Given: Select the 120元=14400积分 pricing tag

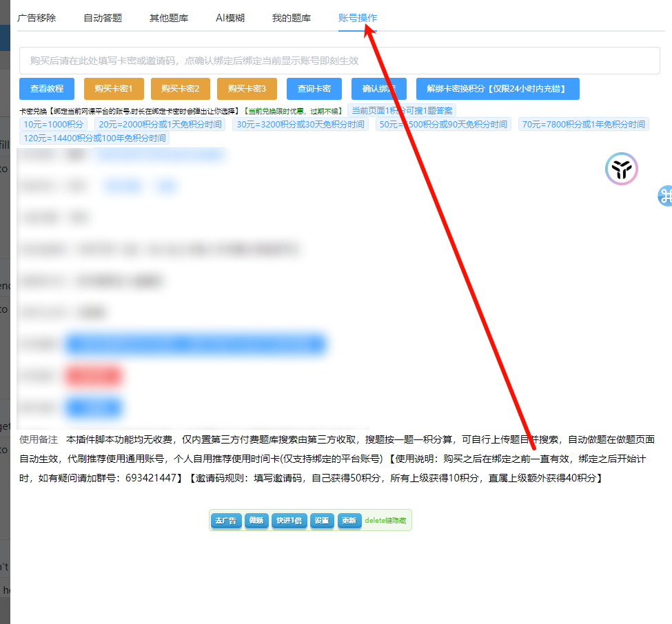Looking at the screenshot, I should (x=94, y=138).
